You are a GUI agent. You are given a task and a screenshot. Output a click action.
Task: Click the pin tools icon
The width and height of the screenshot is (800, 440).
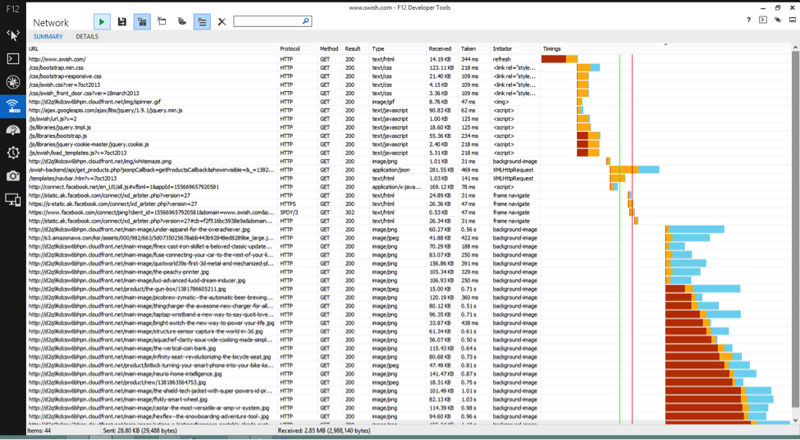click(x=778, y=20)
